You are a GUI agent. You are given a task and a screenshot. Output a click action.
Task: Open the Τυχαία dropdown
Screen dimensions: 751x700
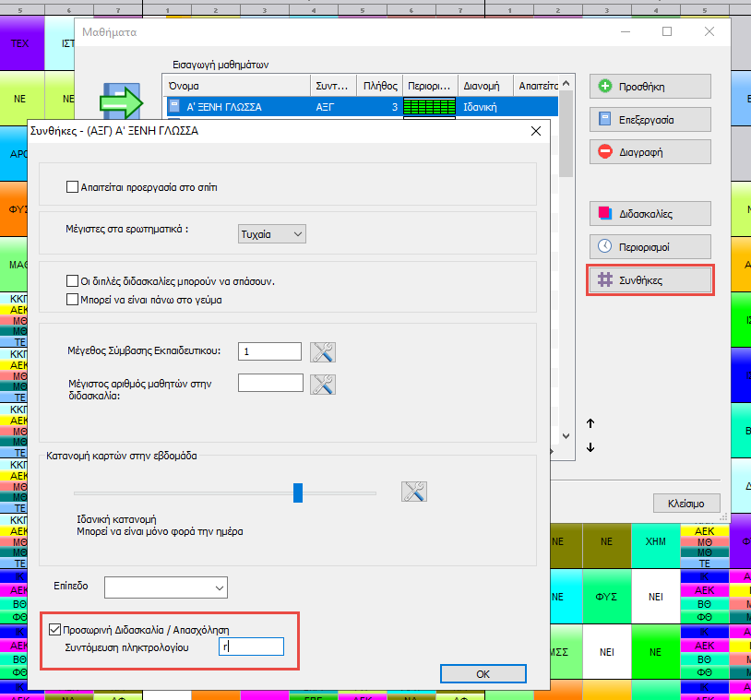pyautogui.click(x=271, y=234)
